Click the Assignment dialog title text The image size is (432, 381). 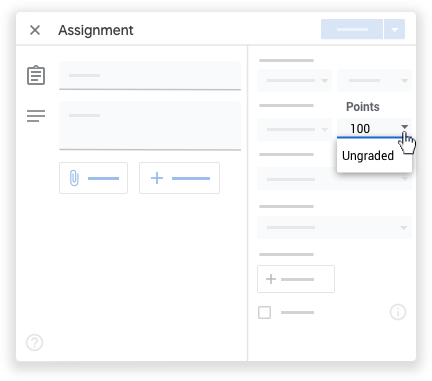96,30
